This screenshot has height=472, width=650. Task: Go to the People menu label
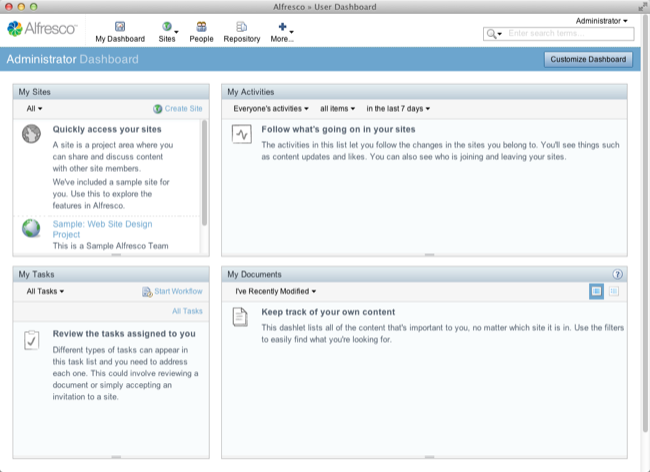coord(201,39)
